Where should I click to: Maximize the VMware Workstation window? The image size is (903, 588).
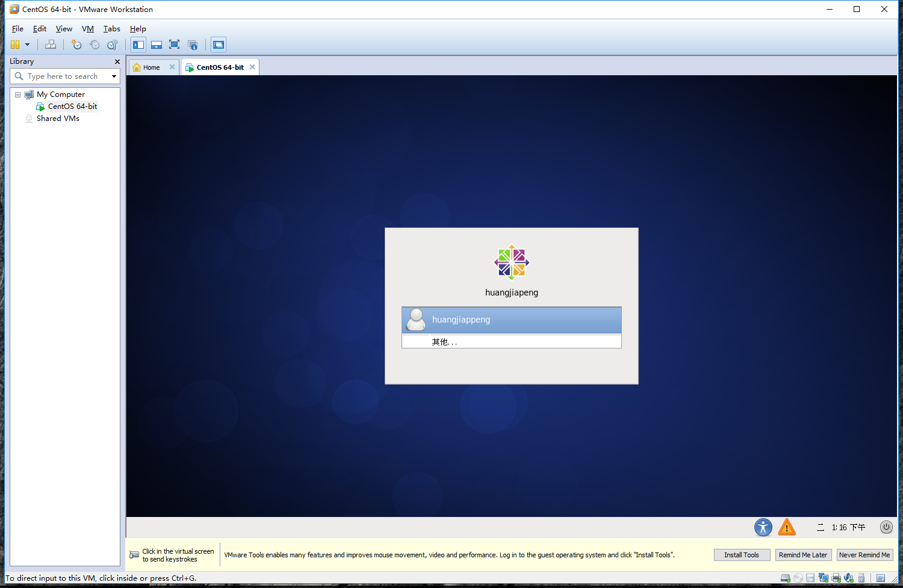click(x=857, y=9)
